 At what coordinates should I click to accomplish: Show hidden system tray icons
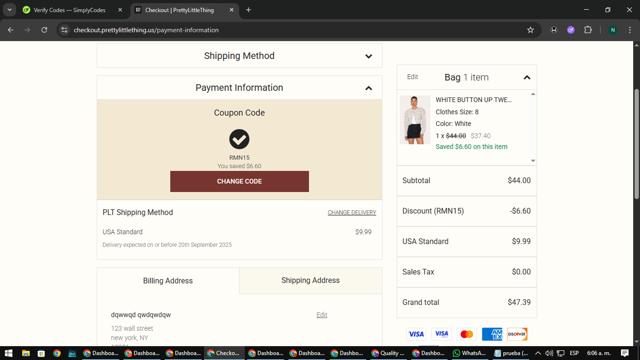tap(538, 353)
